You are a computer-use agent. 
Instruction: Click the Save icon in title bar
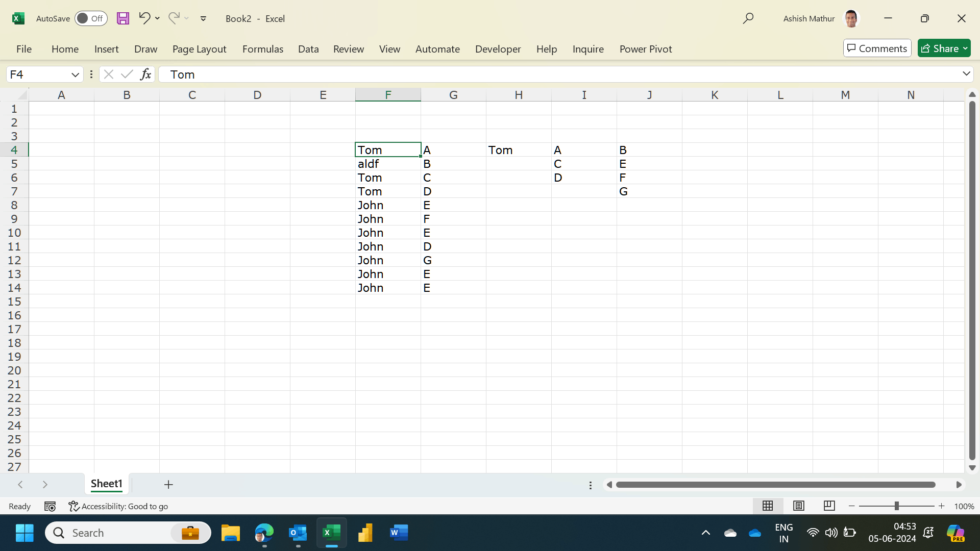click(123, 18)
